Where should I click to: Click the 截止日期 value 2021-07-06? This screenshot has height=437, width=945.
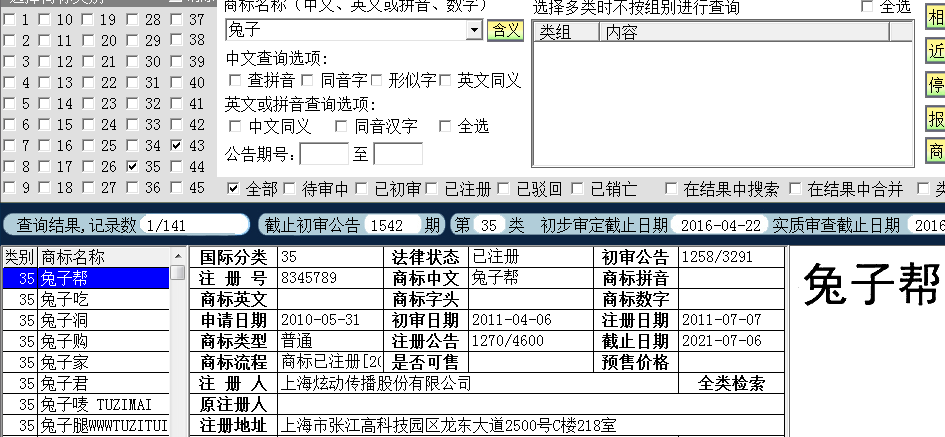tap(731, 341)
